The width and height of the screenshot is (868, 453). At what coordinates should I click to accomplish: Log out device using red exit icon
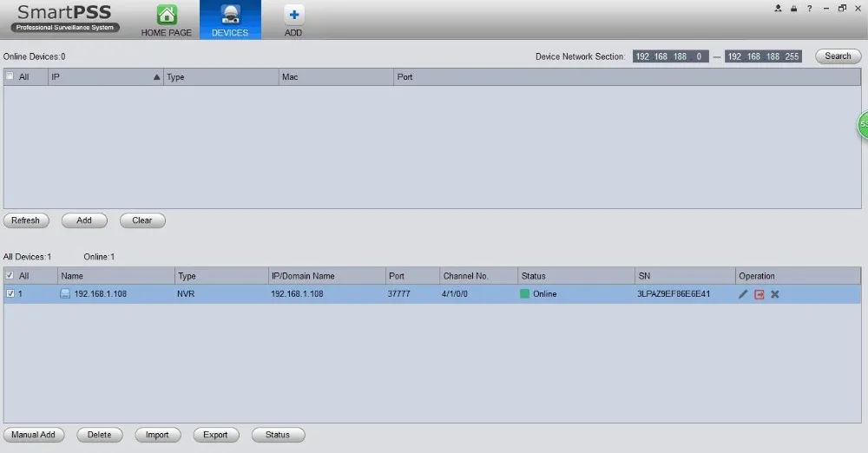click(x=759, y=294)
